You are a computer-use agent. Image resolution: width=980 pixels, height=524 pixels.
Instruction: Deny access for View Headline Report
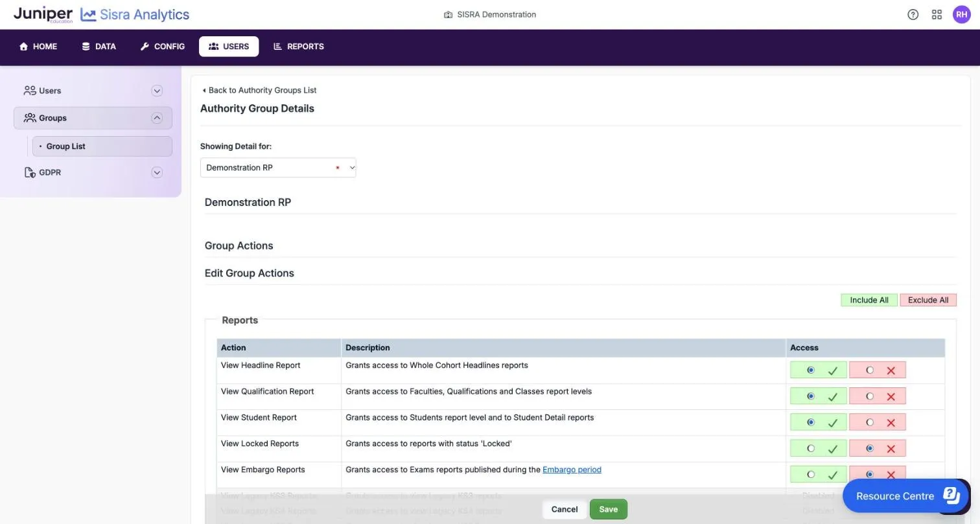870,370
